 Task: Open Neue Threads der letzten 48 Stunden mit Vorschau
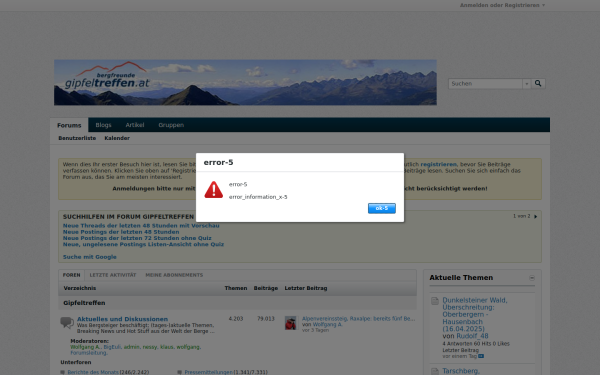(141, 226)
